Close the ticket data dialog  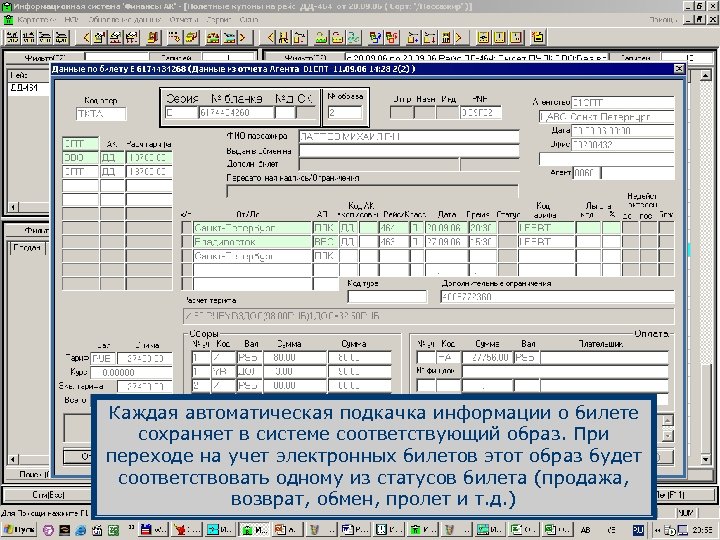coord(679,69)
